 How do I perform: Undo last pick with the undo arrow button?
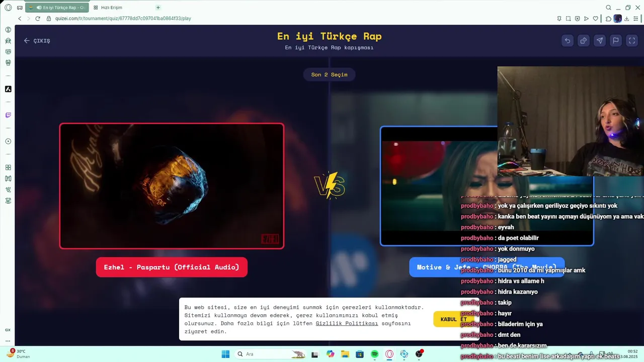(x=568, y=41)
